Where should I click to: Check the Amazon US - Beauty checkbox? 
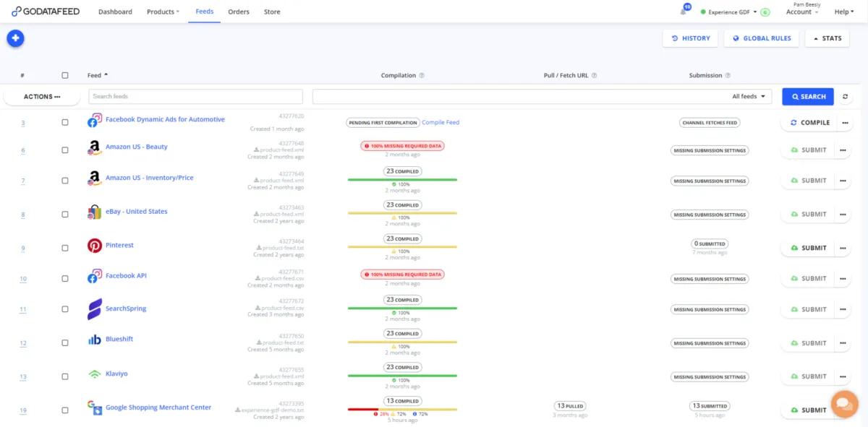pos(65,150)
